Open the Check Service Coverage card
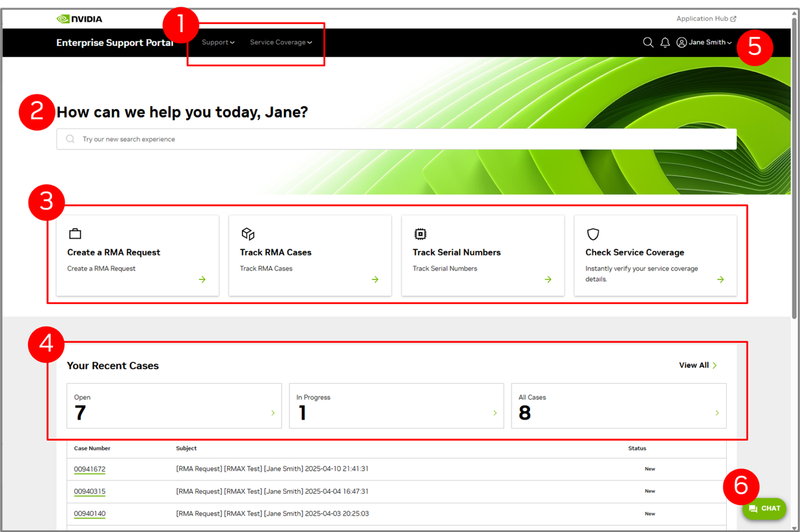 click(x=656, y=255)
